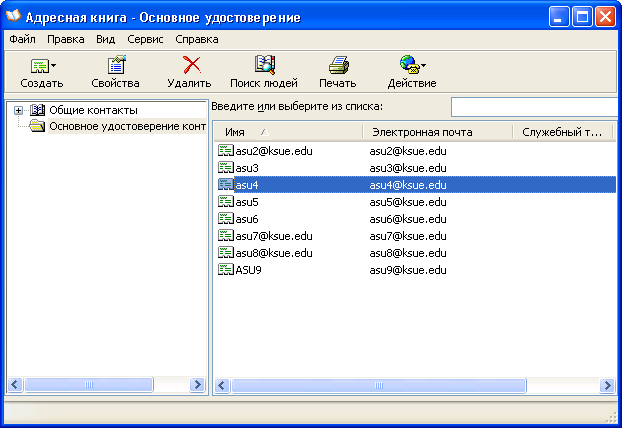
Task: Click email cell asu6@ksue.edu
Action: [x=408, y=219]
